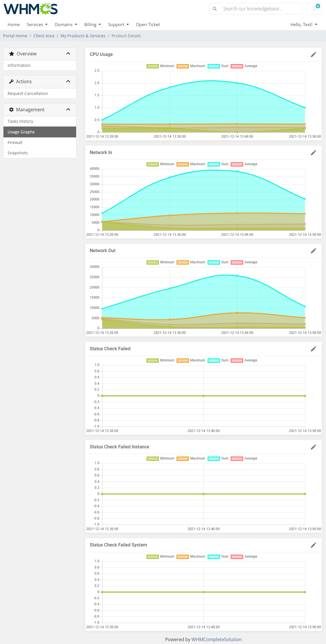Click the Request Cancellation link

point(28,94)
